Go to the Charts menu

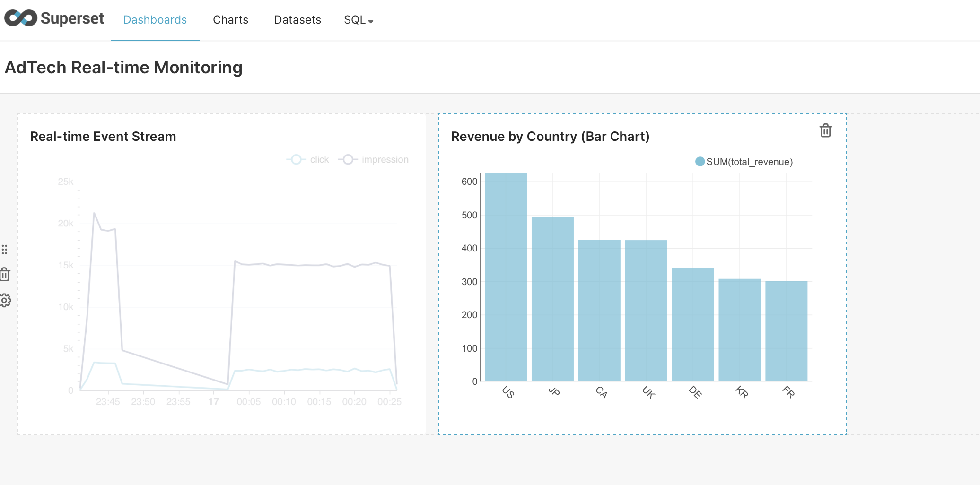click(x=230, y=20)
